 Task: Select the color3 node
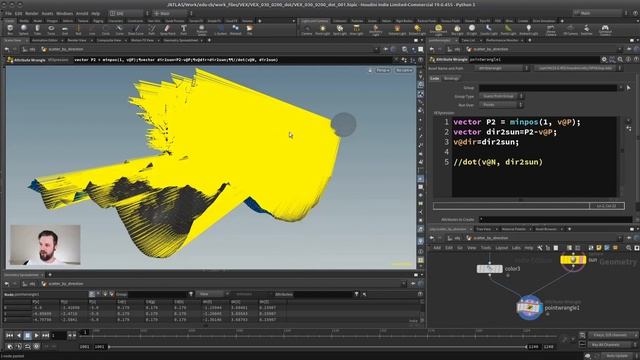[489, 269]
